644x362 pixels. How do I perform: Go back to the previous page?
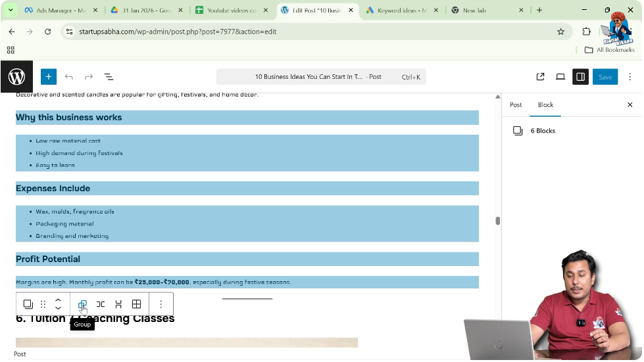pos(11,32)
